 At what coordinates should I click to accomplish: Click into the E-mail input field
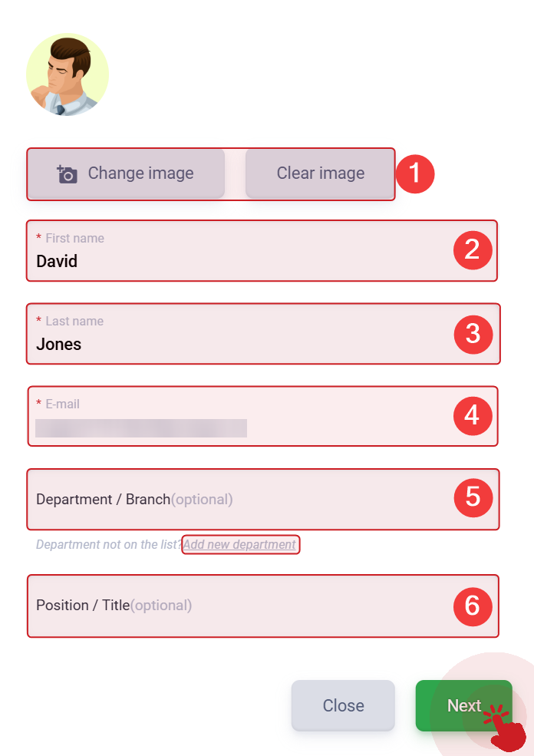click(x=262, y=416)
